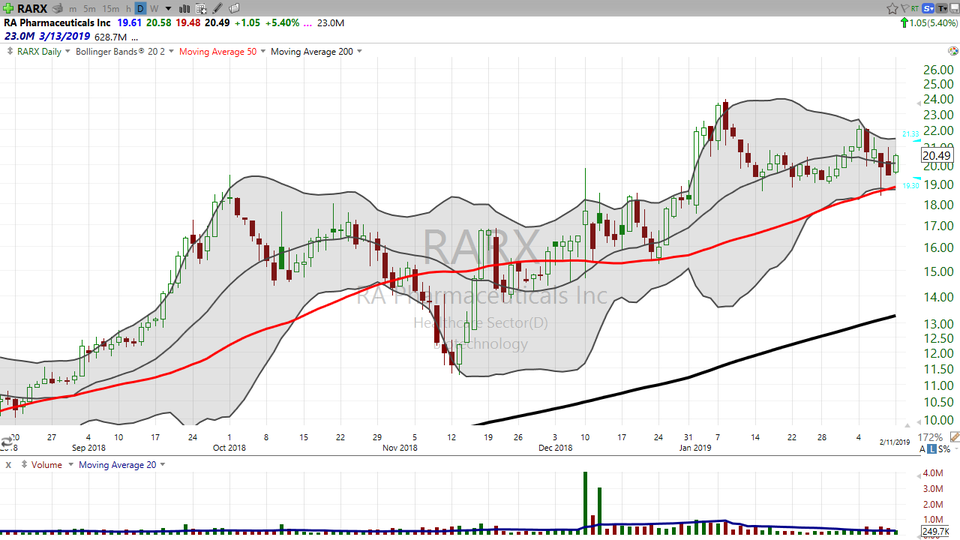960x540 pixels.
Task: Open the printer icon beside RARX
Action: (x=58, y=9)
